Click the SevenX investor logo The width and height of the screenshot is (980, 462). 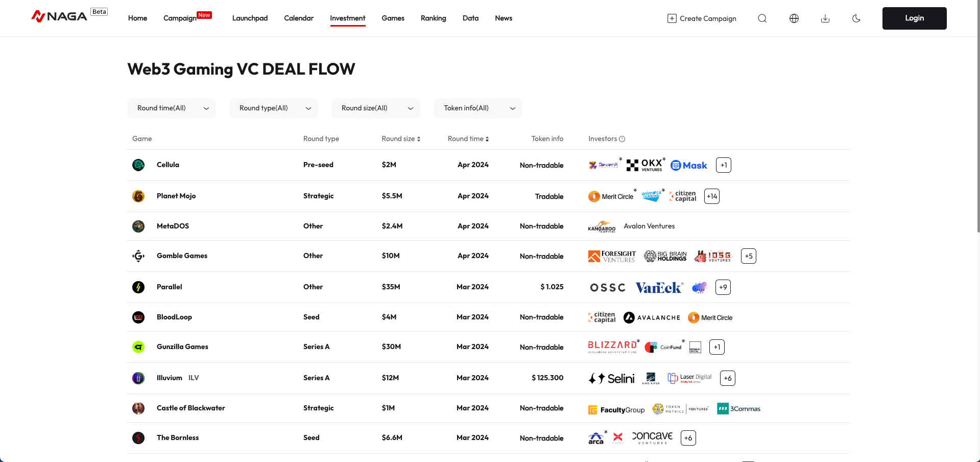tap(603, 165)
